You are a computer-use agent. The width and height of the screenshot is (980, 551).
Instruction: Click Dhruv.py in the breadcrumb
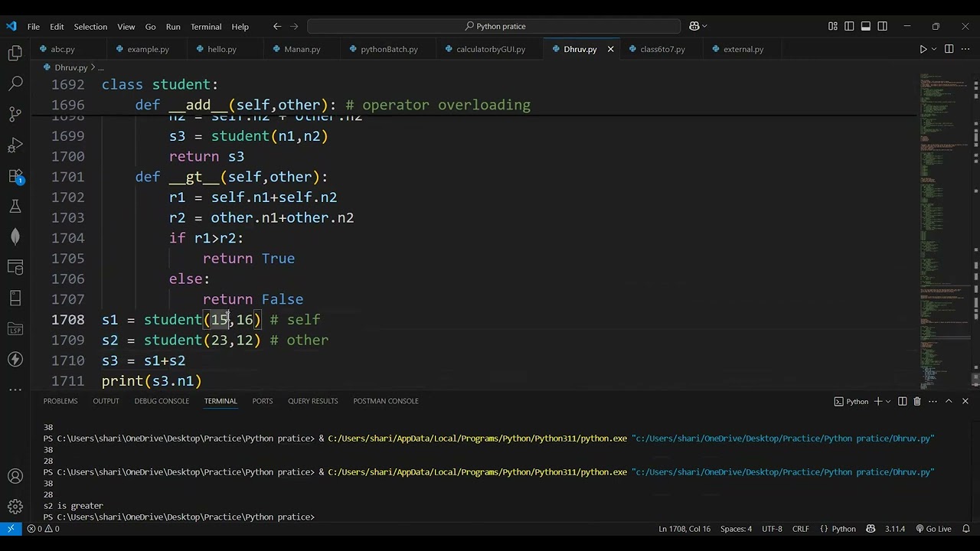point(71,67)
